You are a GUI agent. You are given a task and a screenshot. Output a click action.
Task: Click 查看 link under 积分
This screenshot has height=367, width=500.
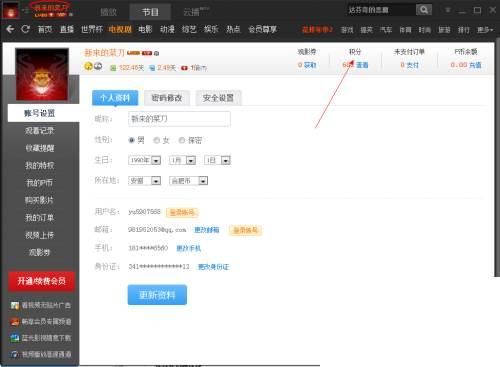click(362, 65)
